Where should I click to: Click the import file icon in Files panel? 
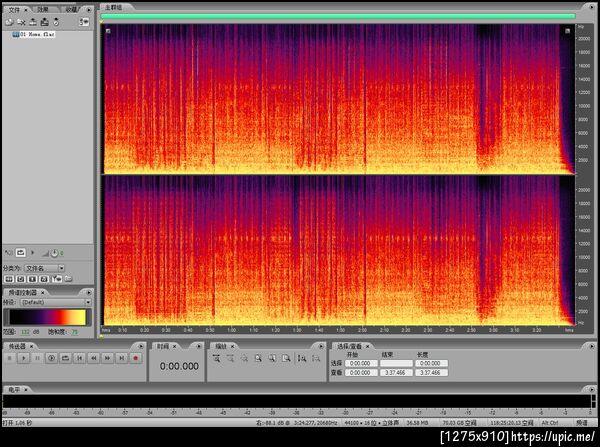point(10,21)
